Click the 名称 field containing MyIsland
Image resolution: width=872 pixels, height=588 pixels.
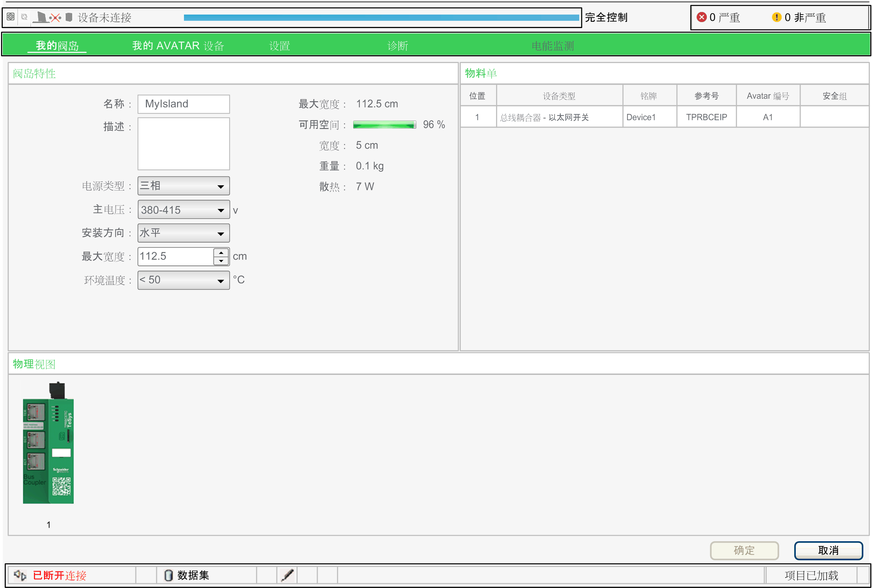point(183,104)
